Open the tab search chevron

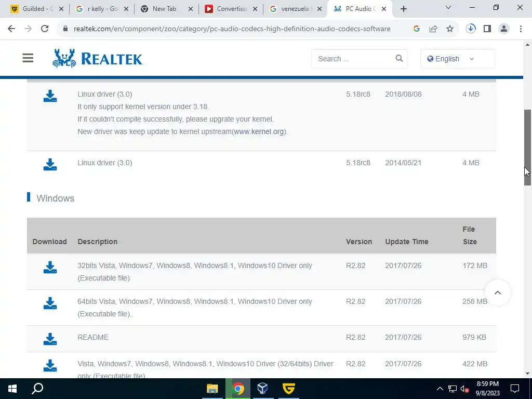448,7
